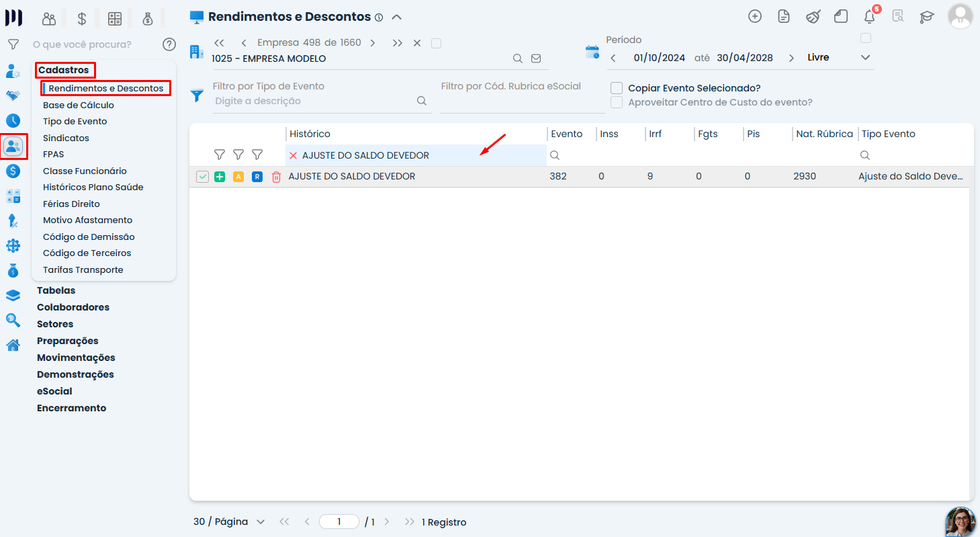Expand the Tabelas menu section
Viewport: 980px width, 537px height.
point(56,290)
